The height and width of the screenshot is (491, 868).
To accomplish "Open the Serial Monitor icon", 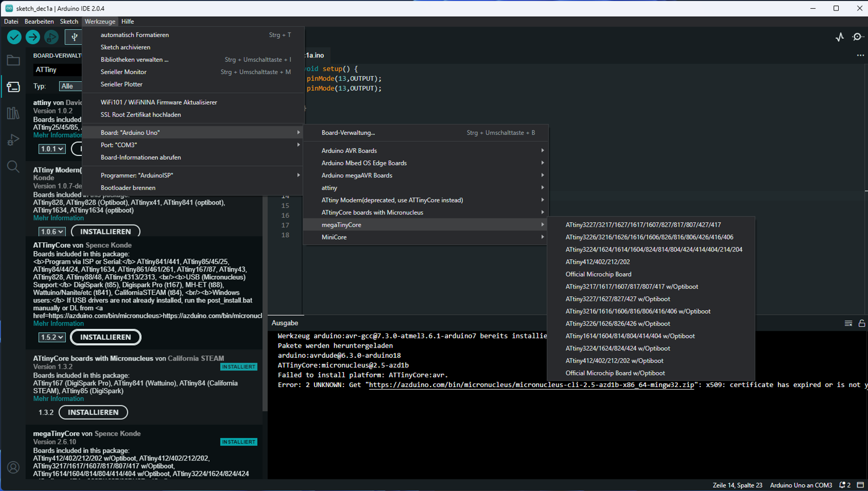I will [x=858, y=37].
